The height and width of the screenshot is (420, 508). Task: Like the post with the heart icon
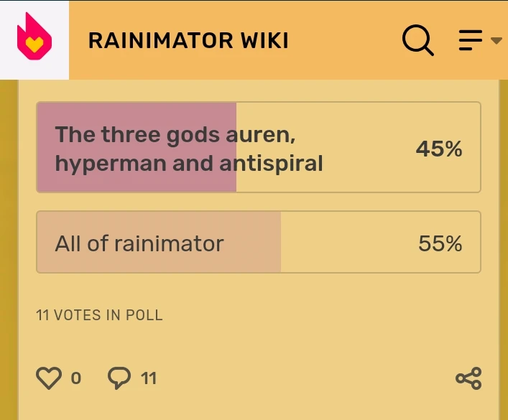(49, 378)
